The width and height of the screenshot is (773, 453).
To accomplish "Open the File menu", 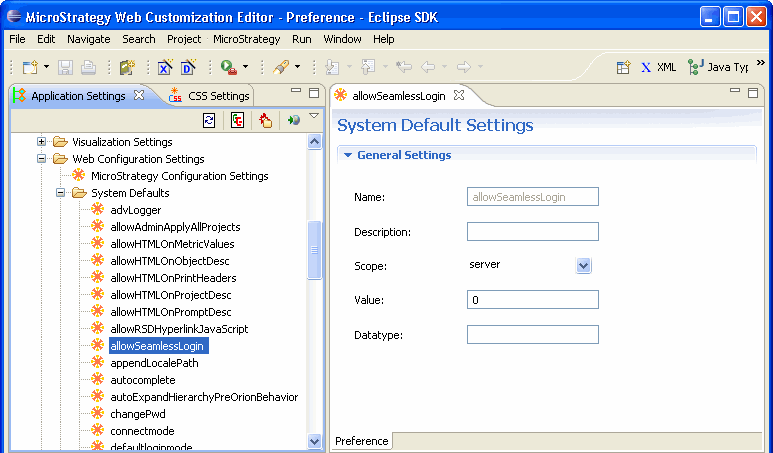I will 17,39.
